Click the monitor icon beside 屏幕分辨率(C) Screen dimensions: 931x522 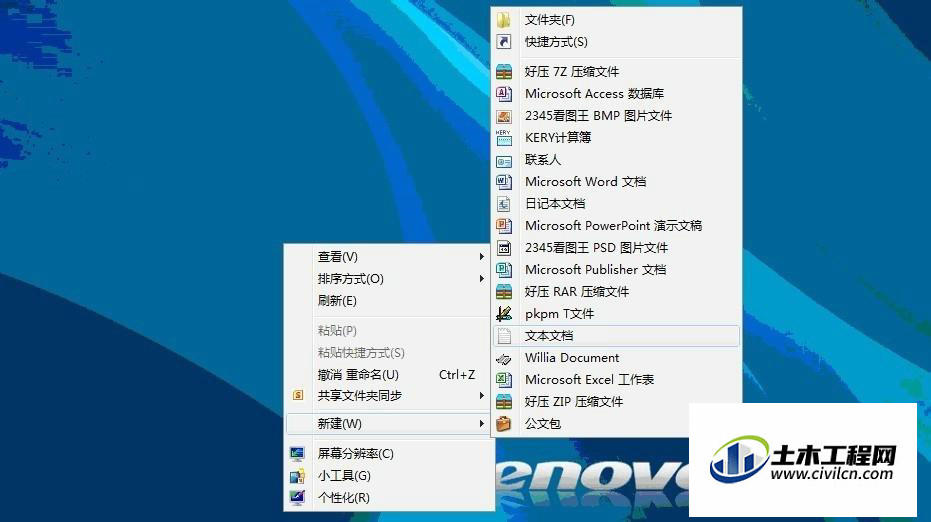pyautogui.click(x=297, y=454)
